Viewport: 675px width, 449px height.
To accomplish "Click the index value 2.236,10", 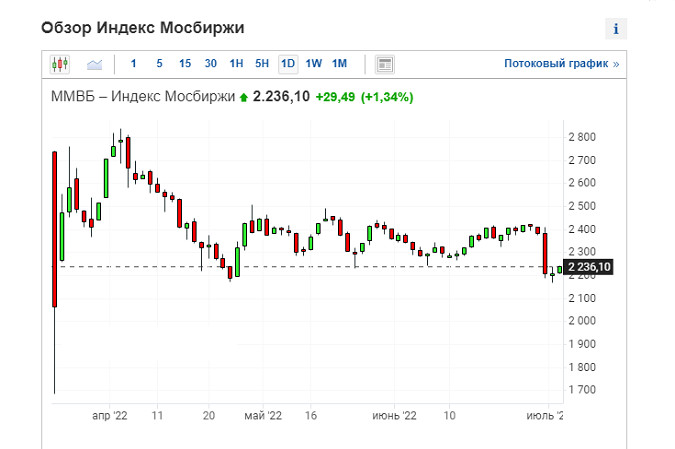I will [x=281, y=96].
